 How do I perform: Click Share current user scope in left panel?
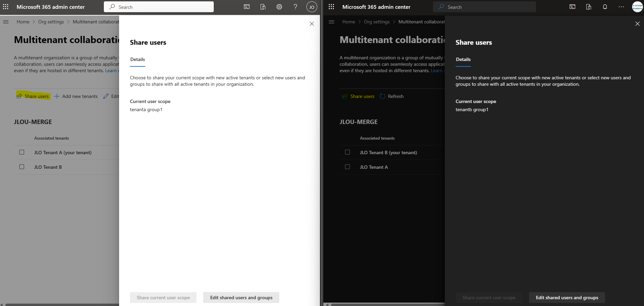coord(163,298)
